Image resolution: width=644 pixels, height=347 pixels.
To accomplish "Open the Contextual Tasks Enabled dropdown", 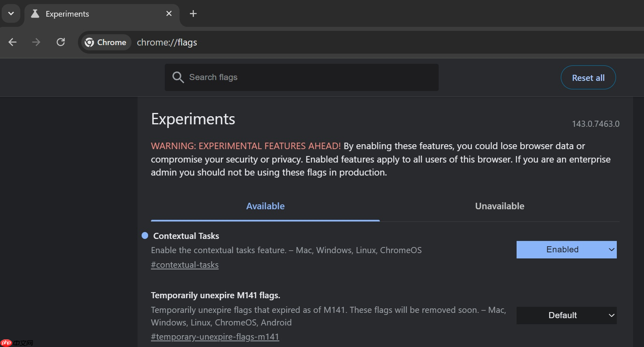I will (x=566, y=249).
